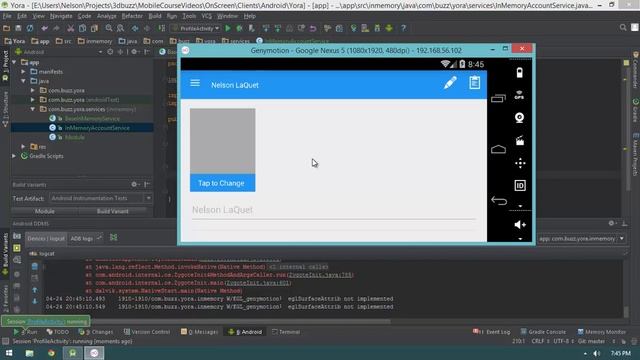
Task: Open the File menu
Action: point(7,16)
